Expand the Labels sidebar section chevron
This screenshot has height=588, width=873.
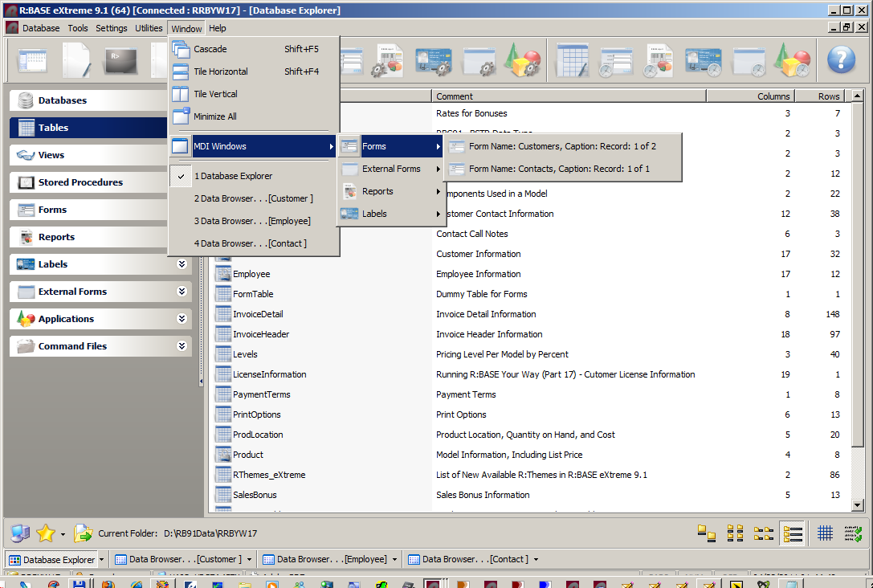[182, 264]
